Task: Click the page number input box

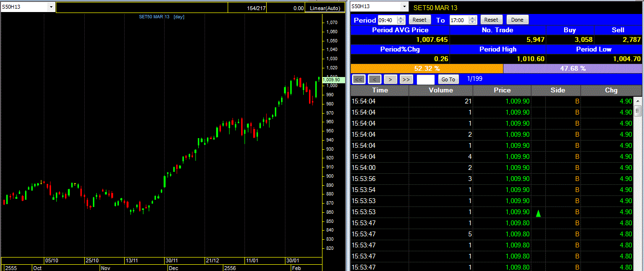Action: coord(425,79)
